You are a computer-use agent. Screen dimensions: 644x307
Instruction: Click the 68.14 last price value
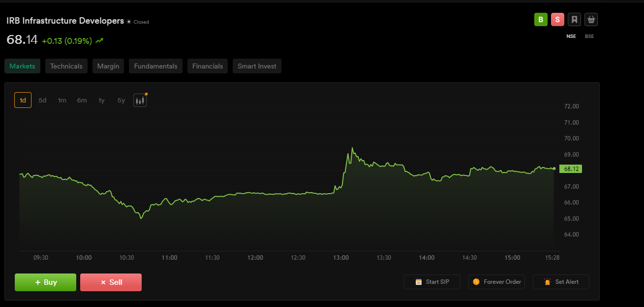(x=22, y=40)
